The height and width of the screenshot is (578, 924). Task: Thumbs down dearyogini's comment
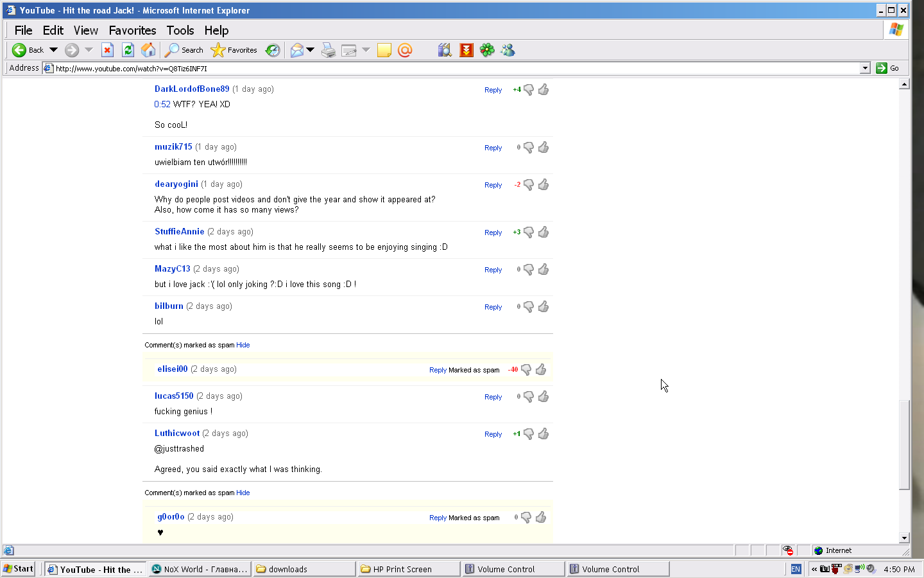point(529,185)
